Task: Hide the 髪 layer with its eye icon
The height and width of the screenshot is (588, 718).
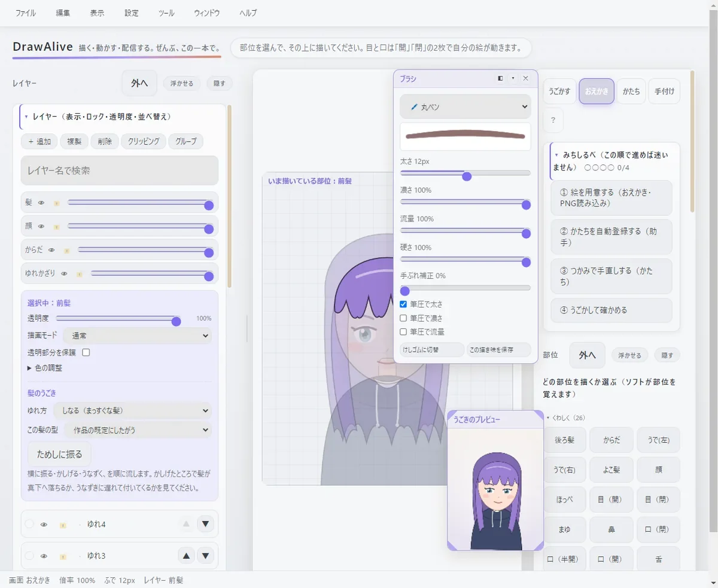Action: (41, 203)
